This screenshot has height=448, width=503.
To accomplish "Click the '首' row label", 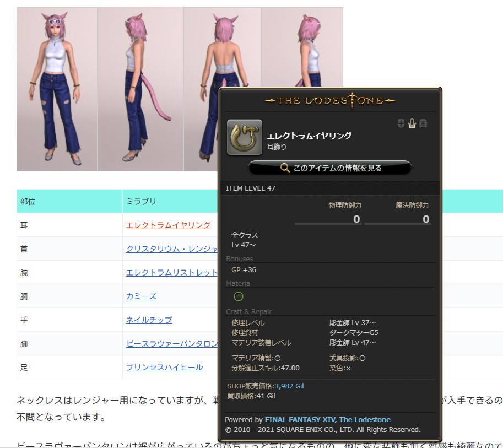I will (x=24, y=249).
